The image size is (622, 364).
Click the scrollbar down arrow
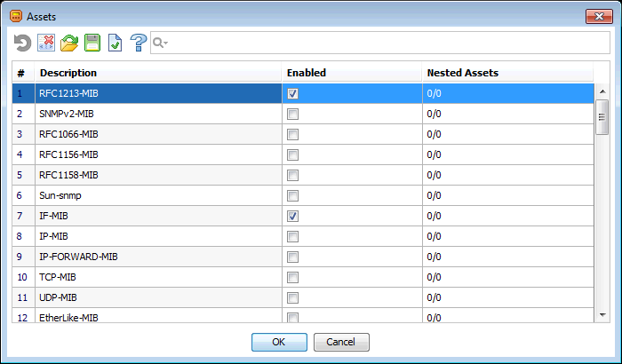(602, 315)
